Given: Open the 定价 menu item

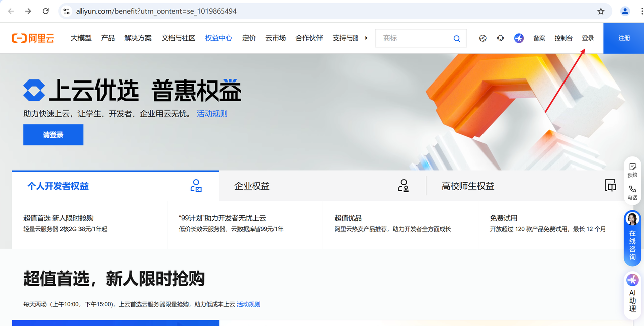Looking at the screenshot, I should [249, 38].
